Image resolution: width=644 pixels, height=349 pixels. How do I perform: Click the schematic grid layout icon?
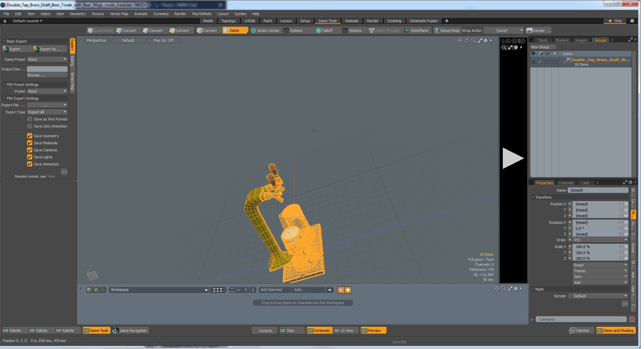[218, 290]
